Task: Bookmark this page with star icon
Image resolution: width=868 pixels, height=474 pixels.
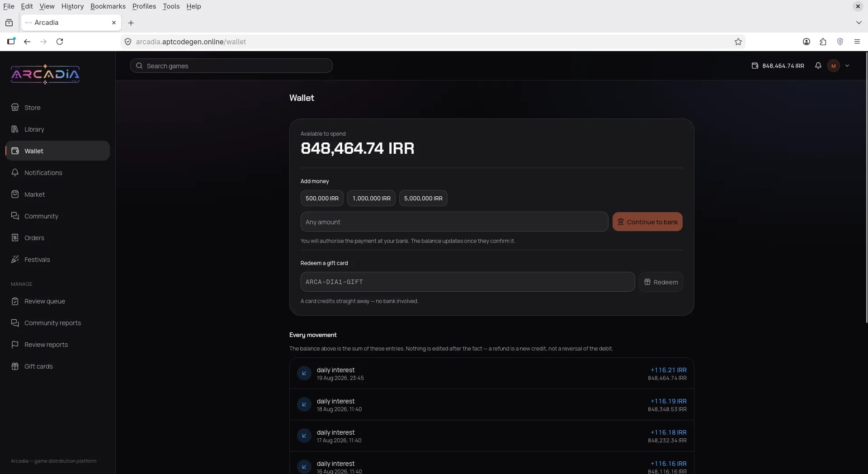Action: pos(738,42)
